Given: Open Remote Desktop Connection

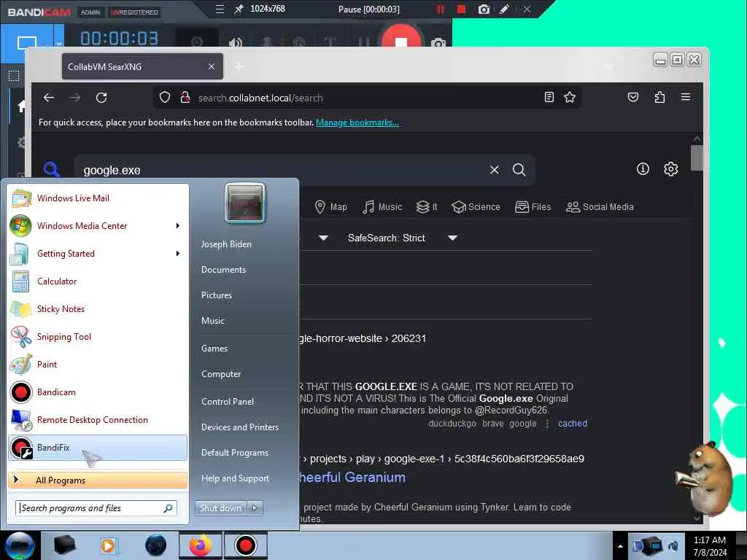Looking at the screenshot, I should tap(98, 419).
